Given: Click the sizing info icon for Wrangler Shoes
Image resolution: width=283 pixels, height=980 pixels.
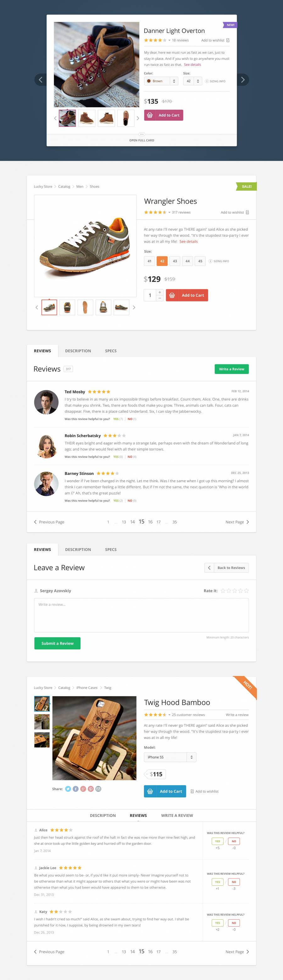Looking at the screenshot, I should (210, 261).
